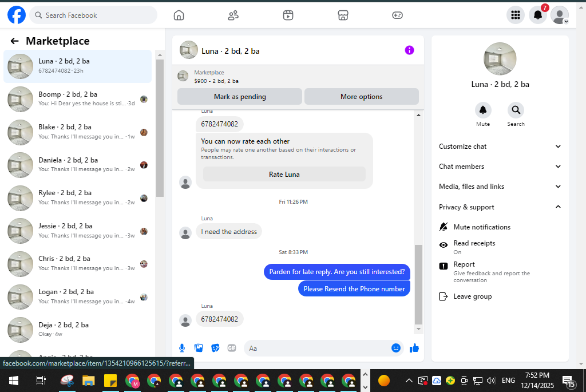Click chat scroll down arrow
The width and height of the screenshot is (586, 392).
[418, 329]
